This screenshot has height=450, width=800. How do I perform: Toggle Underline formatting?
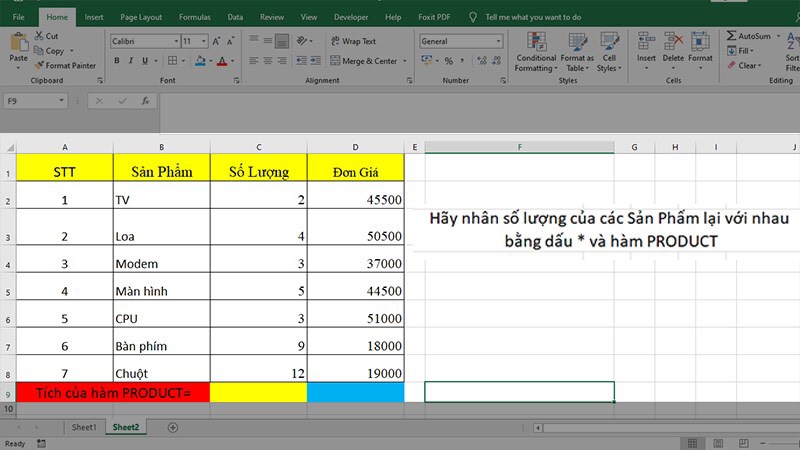click(145, 61)
